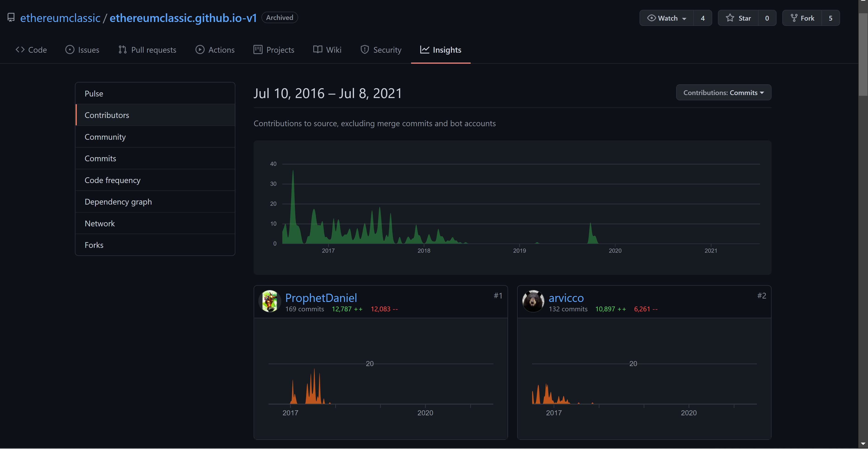Click the repository book icon beside ethereumclassic

click(11, 17)
